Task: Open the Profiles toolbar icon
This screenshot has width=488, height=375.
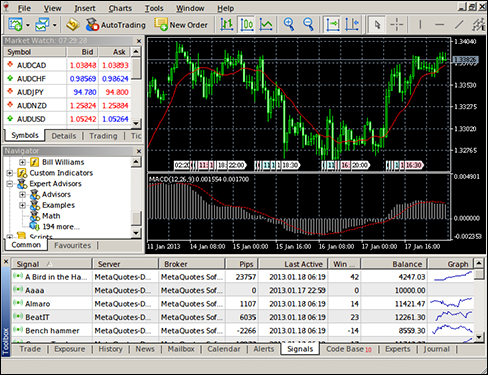Action: 43,25
